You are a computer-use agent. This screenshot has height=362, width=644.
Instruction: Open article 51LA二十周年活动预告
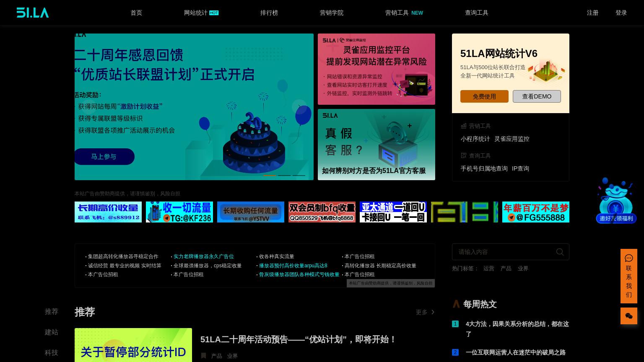(298, 339)
